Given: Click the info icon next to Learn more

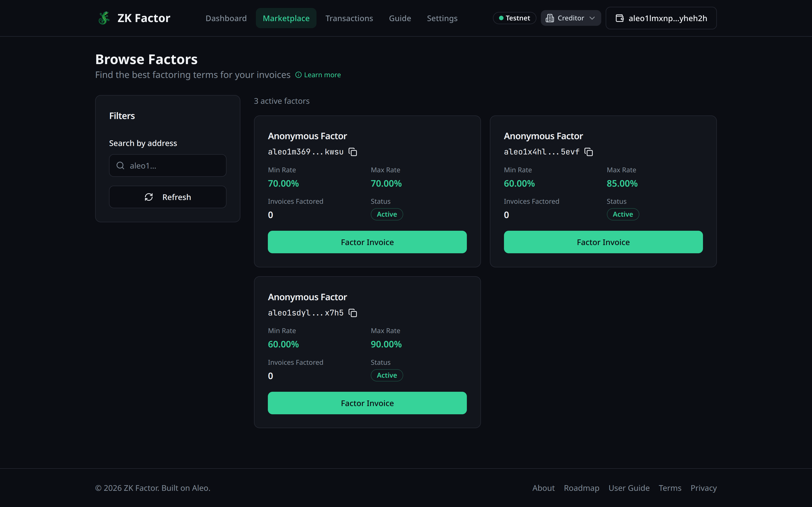Looking at the screenshot, I should click(x=298, y=75).
